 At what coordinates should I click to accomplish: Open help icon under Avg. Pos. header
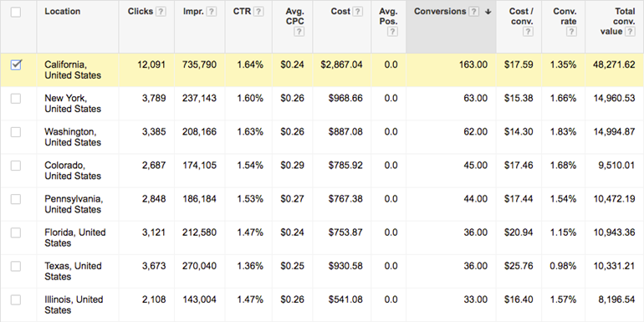[x=392, y=32]
